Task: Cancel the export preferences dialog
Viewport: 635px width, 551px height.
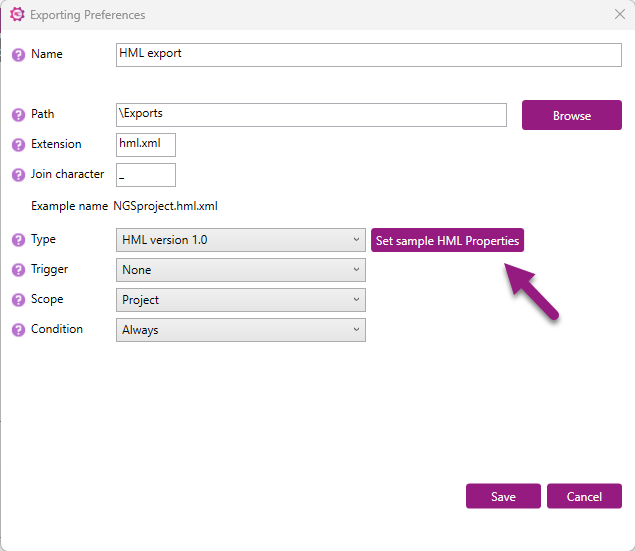Action: [x=584, y=496]
